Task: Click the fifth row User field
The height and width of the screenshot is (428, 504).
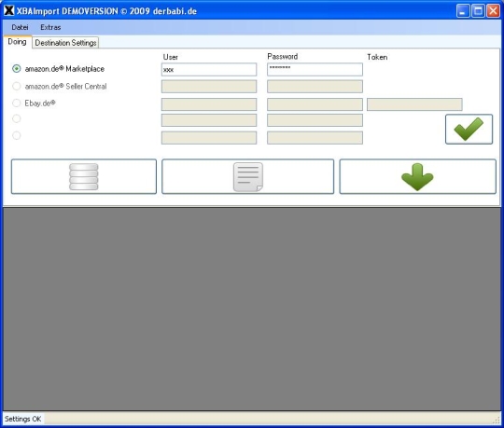Action: tap(209, 138)
